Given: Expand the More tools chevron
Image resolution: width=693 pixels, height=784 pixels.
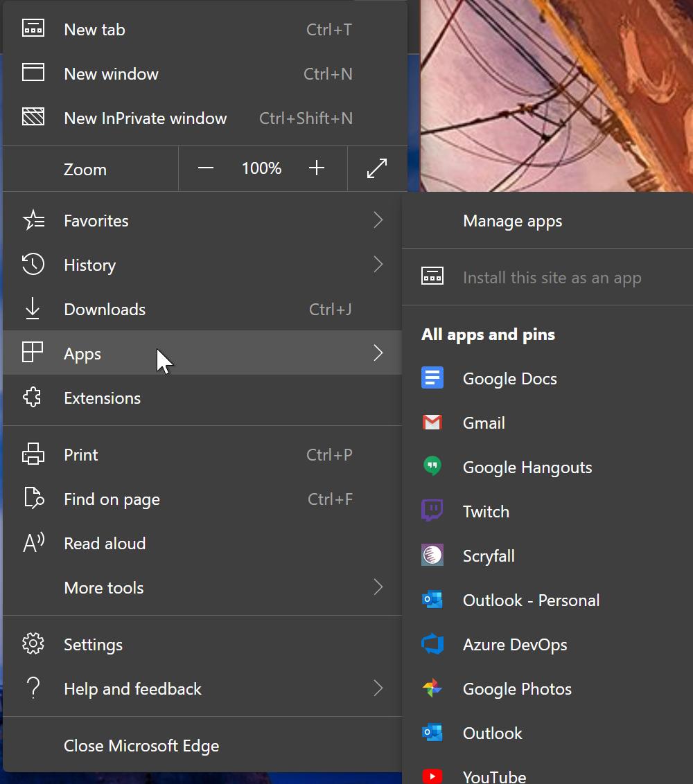Looking at the screenshot, I should pos(378,587).
